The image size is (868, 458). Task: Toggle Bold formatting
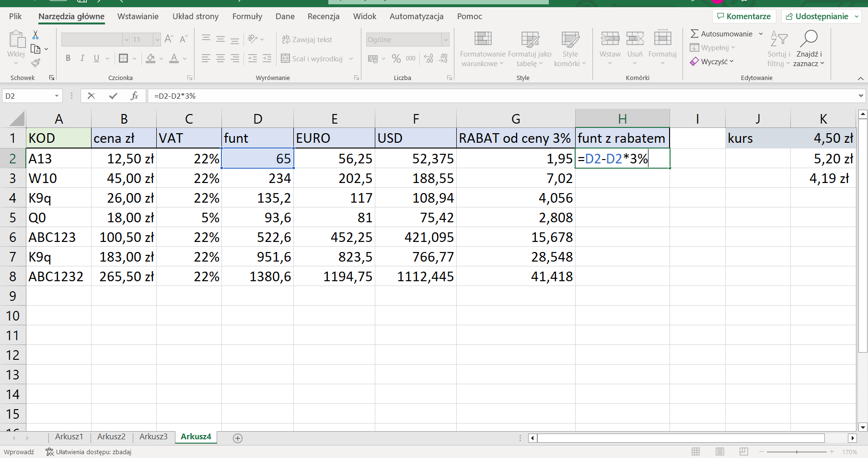[68, 58]
